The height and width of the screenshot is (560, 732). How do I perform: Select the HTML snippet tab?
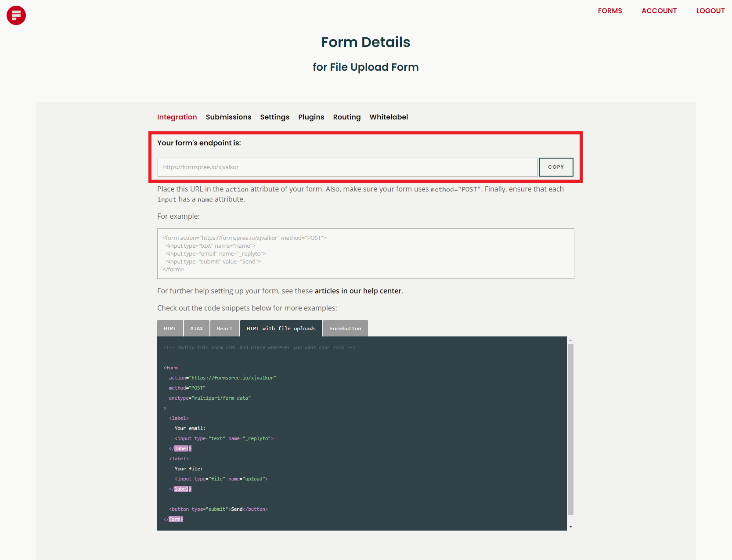pos(169,328)
